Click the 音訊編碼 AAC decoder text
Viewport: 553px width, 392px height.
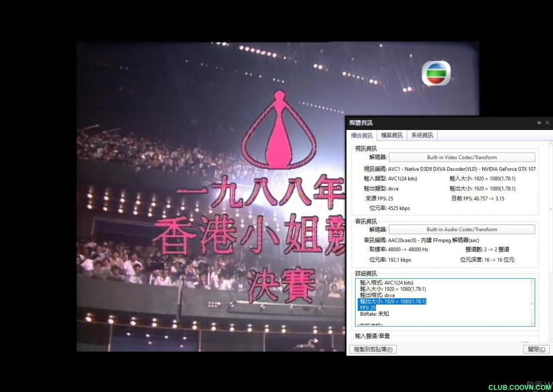[421, 241]
